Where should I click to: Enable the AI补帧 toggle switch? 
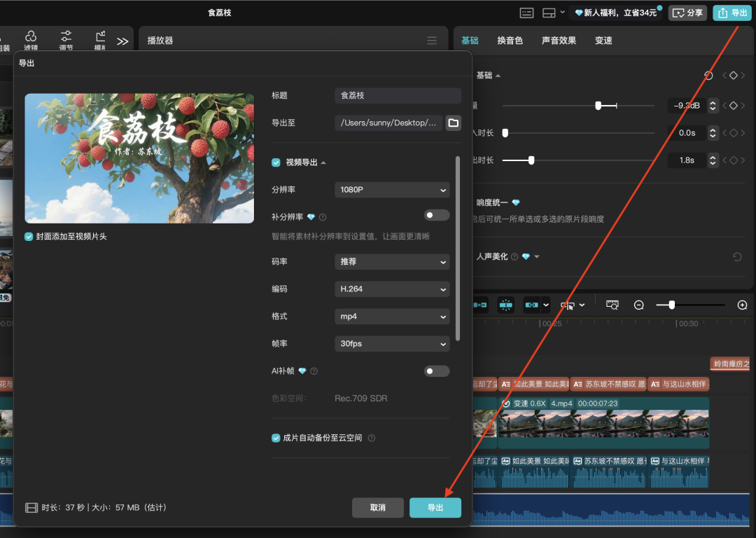click(x=437, y=371)
